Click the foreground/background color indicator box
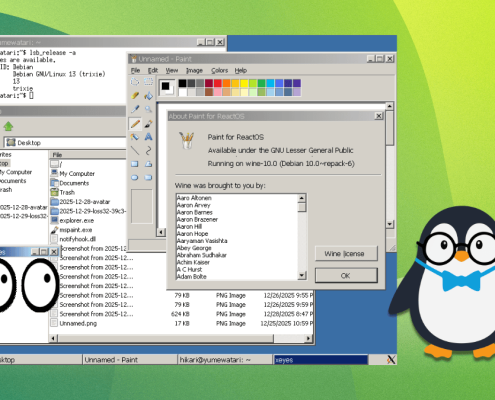This screenshot has width=495, height=400. (167, 87)
